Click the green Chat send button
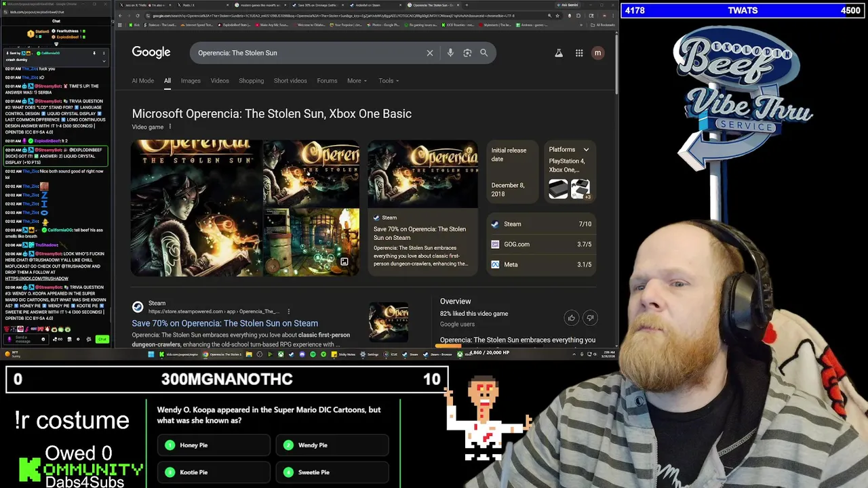 pyautogui.click(x=102, y=339)
